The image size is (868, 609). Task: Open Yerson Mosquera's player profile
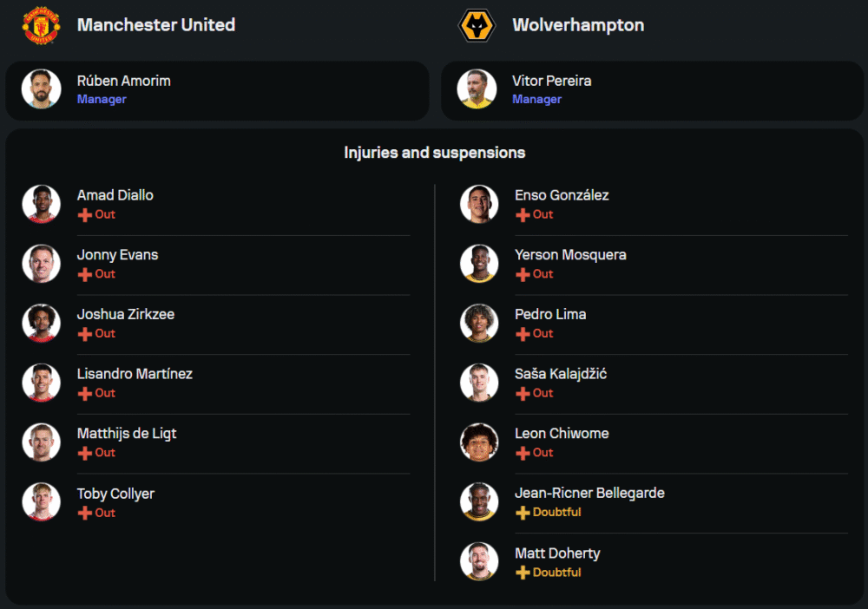coord(569,255)
